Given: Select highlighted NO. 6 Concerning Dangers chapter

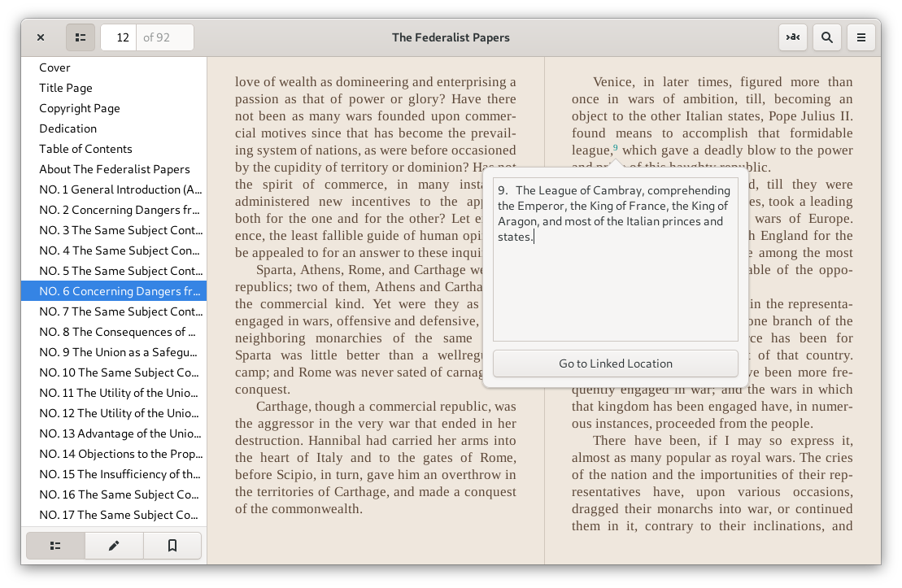Looking at the screenshot, I should pyautogui.click(x=114, y=291).
